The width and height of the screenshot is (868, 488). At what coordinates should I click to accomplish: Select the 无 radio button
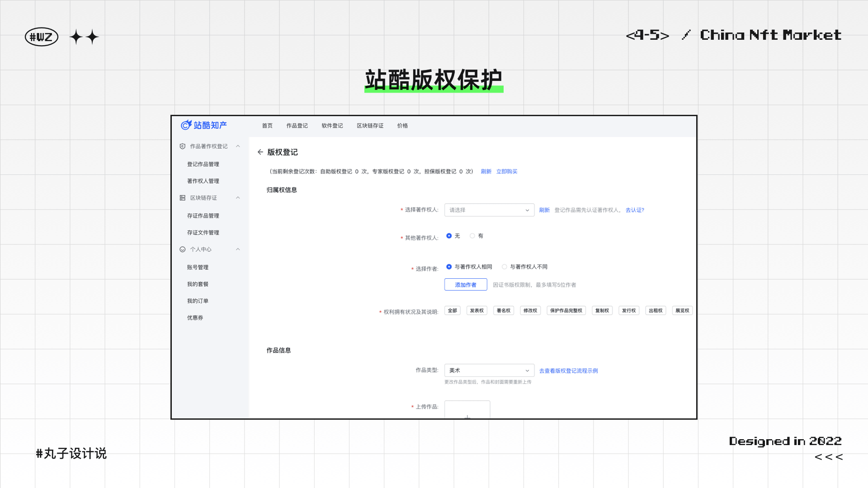tap(449, 236)
